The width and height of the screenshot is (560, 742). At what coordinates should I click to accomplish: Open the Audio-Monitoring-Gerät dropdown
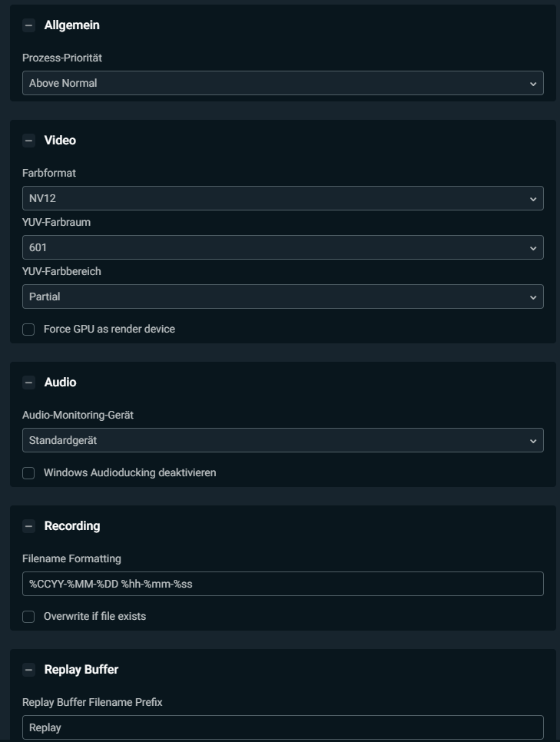coord(283,440)
